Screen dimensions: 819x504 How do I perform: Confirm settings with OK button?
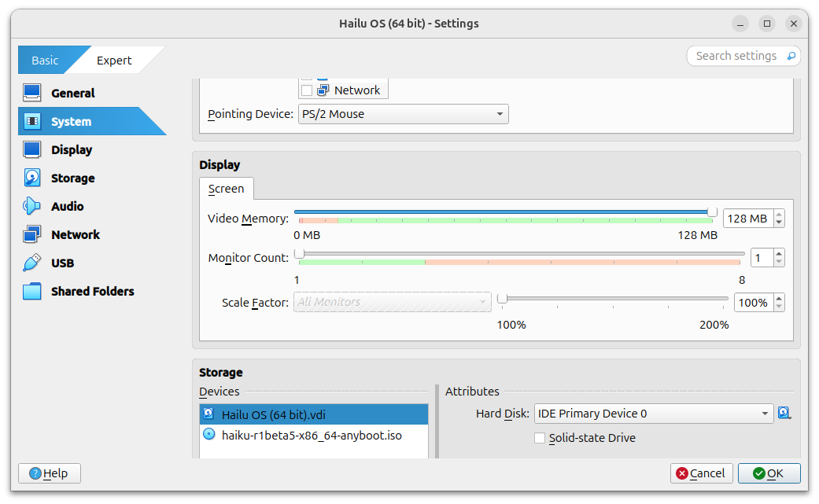pyautogui.click(x=769, y=473)
